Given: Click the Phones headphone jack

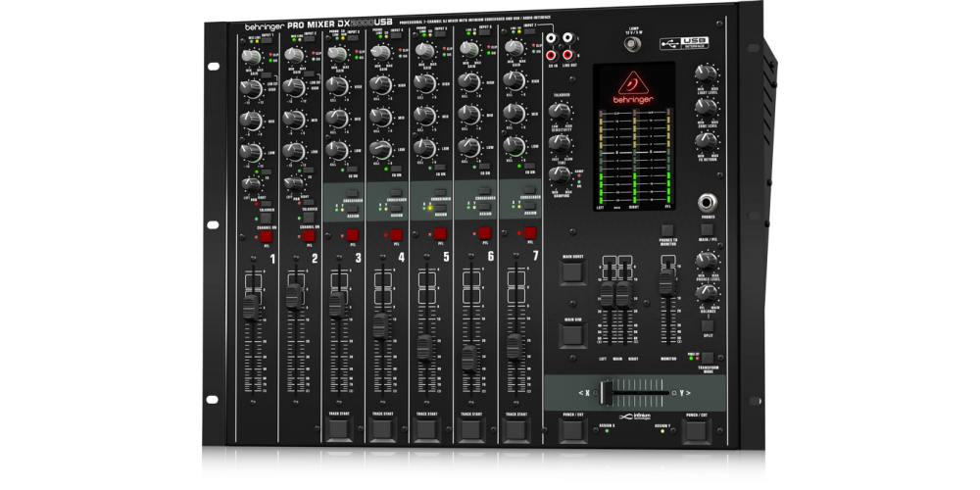Looking at the screenshot, I should (x=707, y=203).
